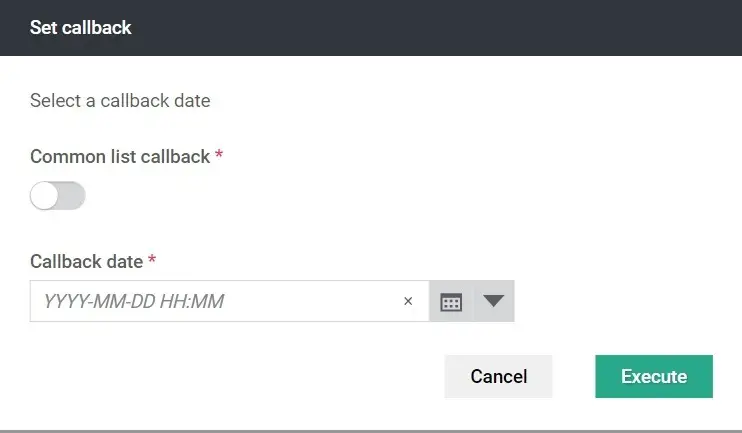
Task: Enable the Common list callback switch
Action: [x=58, y=196]
